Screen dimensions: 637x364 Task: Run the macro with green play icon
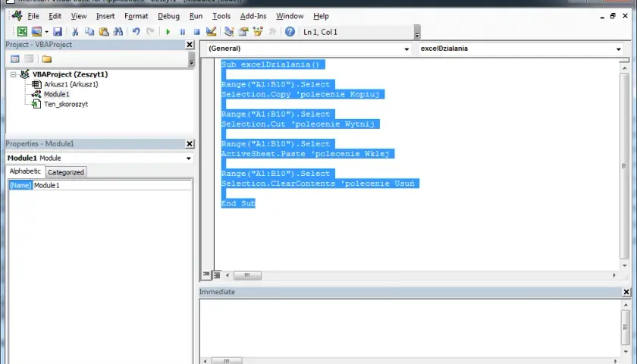[168, 32]
